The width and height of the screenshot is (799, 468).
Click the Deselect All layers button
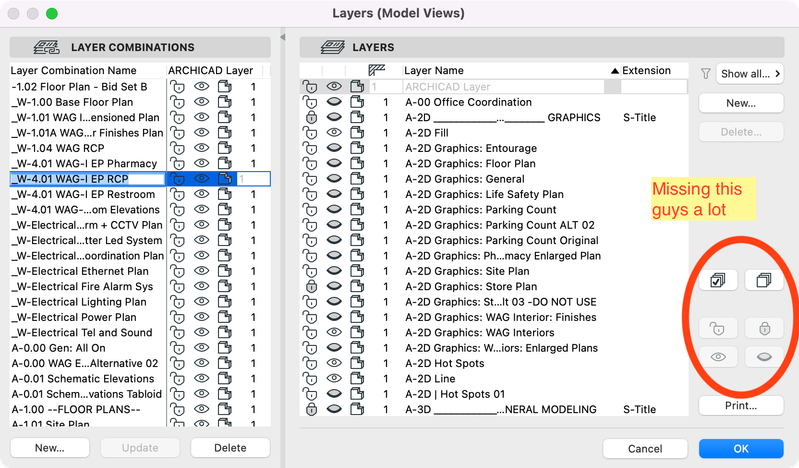click(x=764, y=280)
